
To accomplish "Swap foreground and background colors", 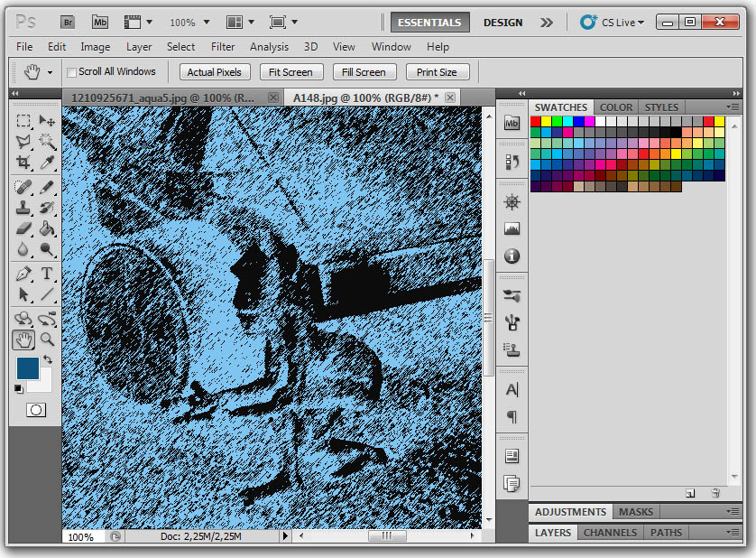I will (x=47, y=359).
